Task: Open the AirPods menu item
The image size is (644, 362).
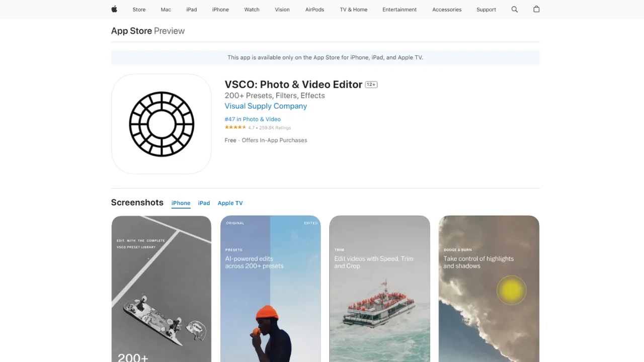Action: click(x=314, y=10)
